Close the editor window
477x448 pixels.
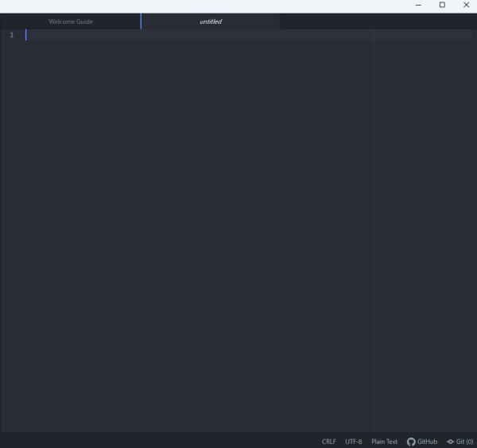click(x=466, y=5)
